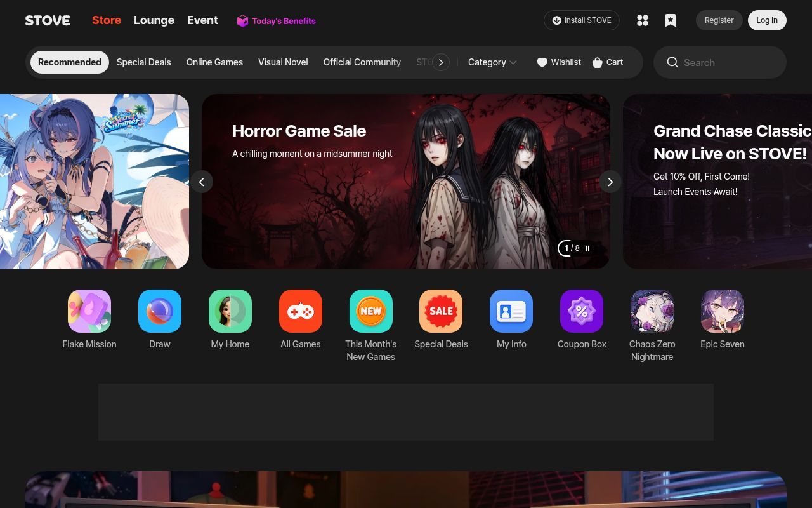This screenshot has height=508, width=812.
Task: Pause the banner carousel autoplay
Action: coord(587,248)
